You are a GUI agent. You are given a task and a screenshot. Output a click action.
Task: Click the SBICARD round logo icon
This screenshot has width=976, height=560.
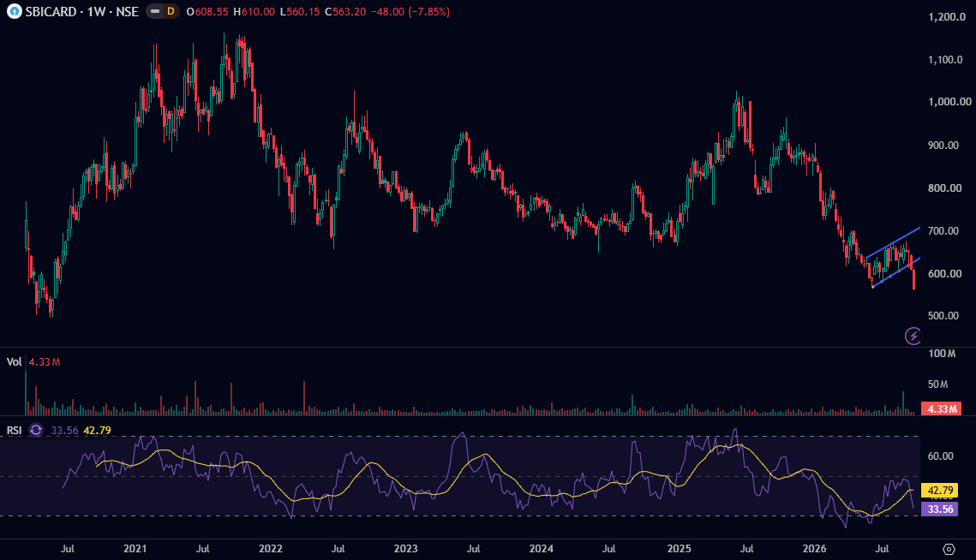(14, 11)
